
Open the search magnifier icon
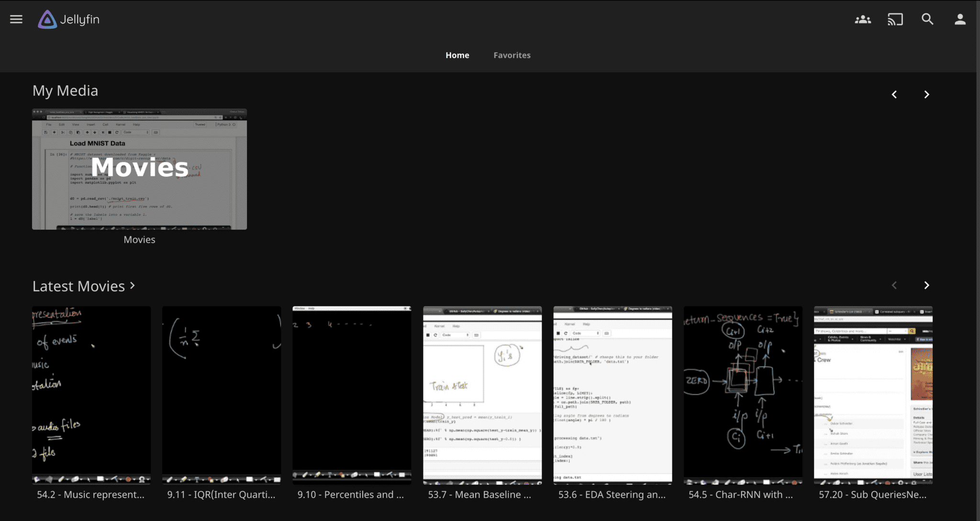927,19
